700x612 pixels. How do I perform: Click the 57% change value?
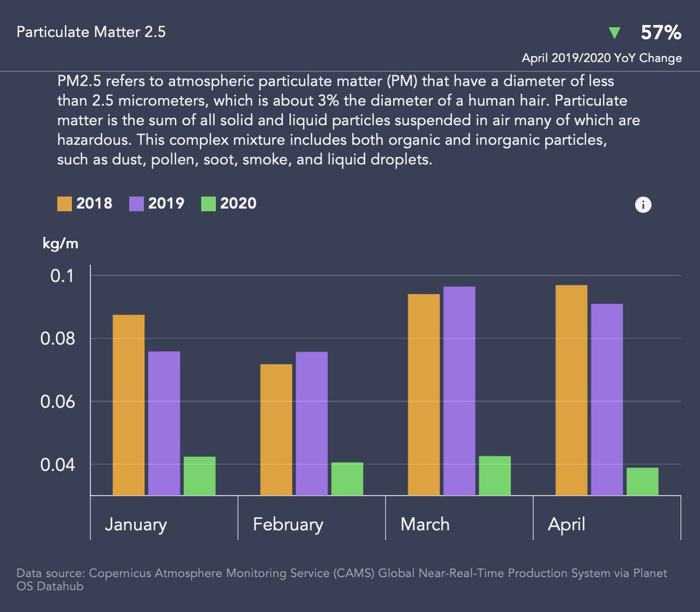(x=661, y=33)
